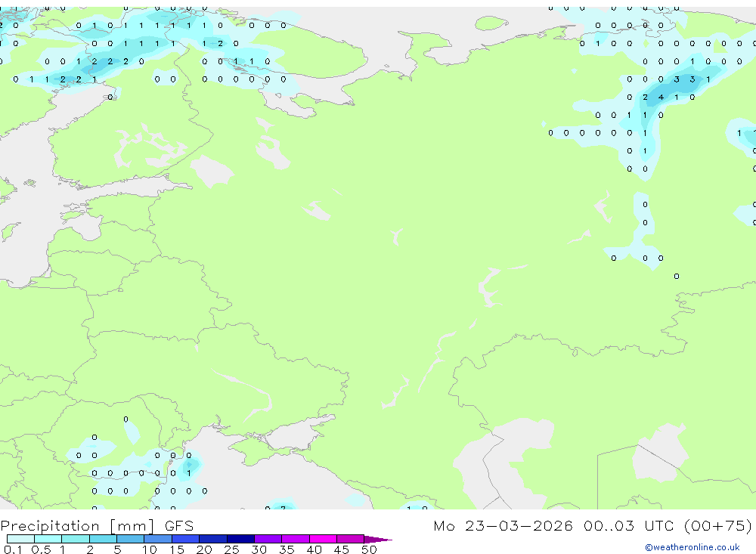The image size is (756, 554).
Task: Click the 45–50 mm legend color box
Action: coord(351,539)
